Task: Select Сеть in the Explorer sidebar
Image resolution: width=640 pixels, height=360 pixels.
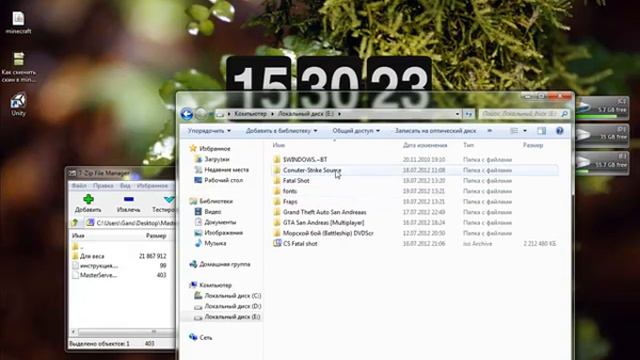Action: point(206,338)
